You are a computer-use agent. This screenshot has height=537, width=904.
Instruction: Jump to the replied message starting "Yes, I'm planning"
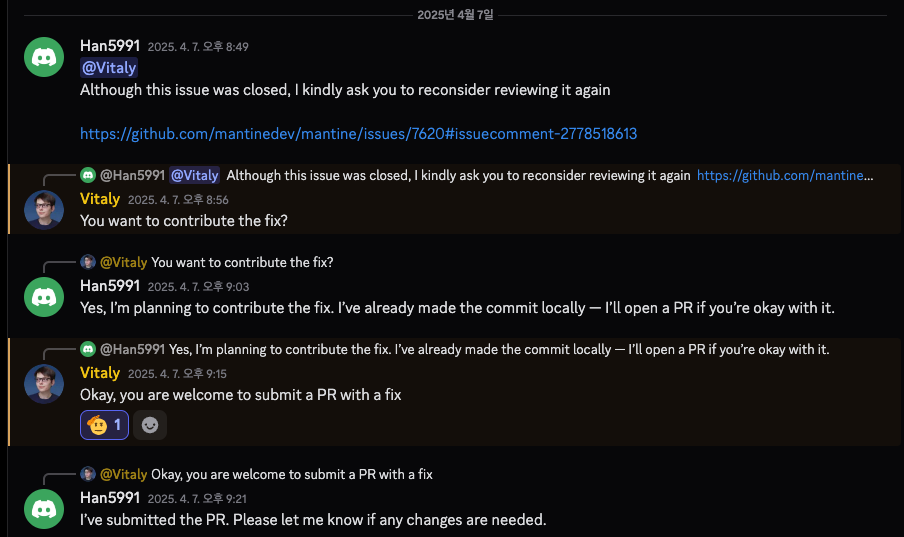499,350
